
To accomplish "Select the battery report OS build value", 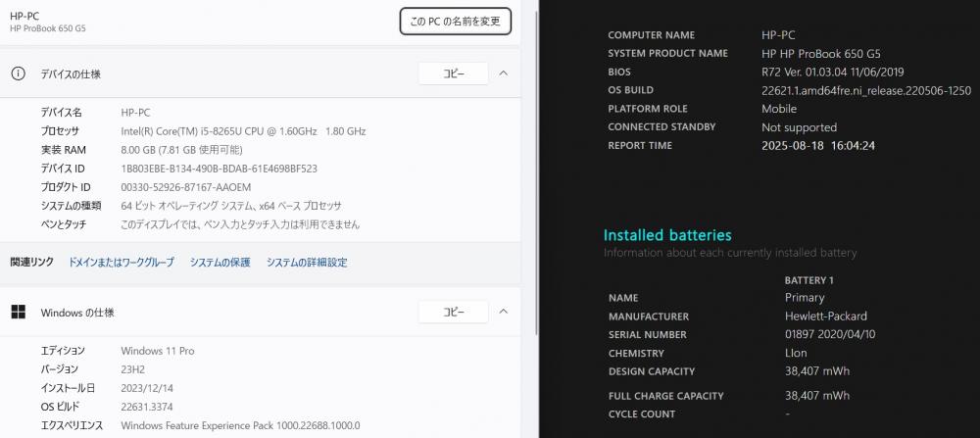I will point(866,90).
